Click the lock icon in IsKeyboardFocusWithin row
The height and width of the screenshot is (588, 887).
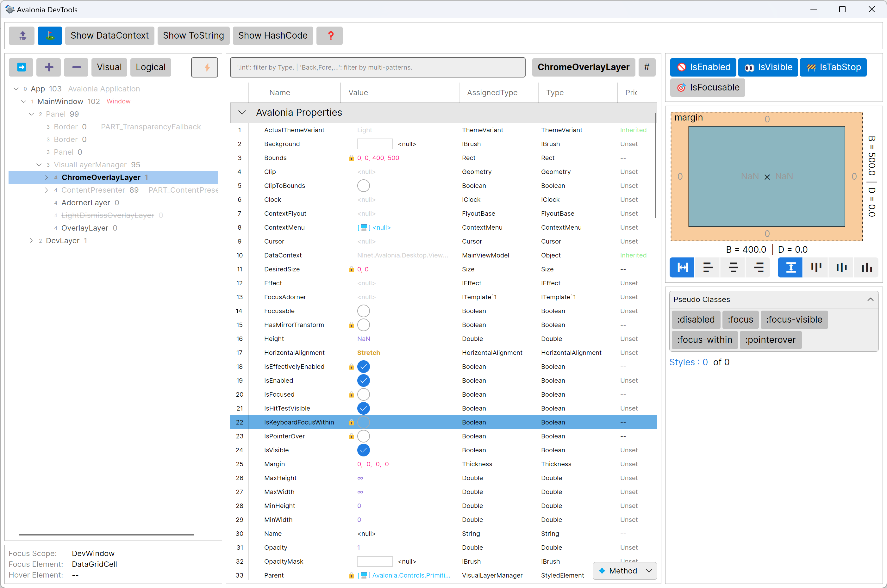tap(351, 422)
